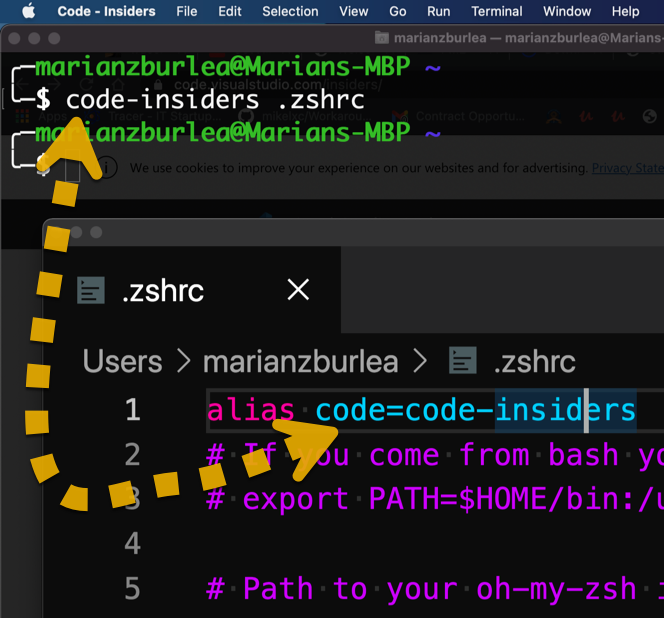Open the Edit menu
Screen dimensions: 664x618
[x=230, y=11]
